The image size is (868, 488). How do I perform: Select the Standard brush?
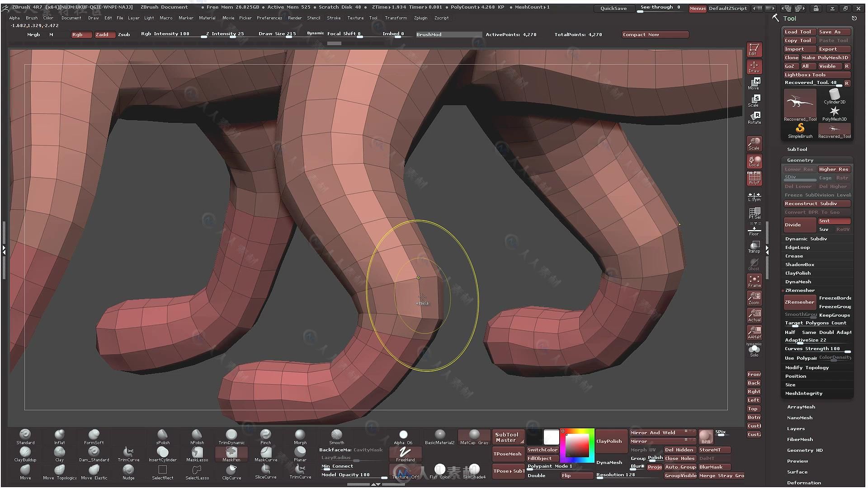pos(25,436)
